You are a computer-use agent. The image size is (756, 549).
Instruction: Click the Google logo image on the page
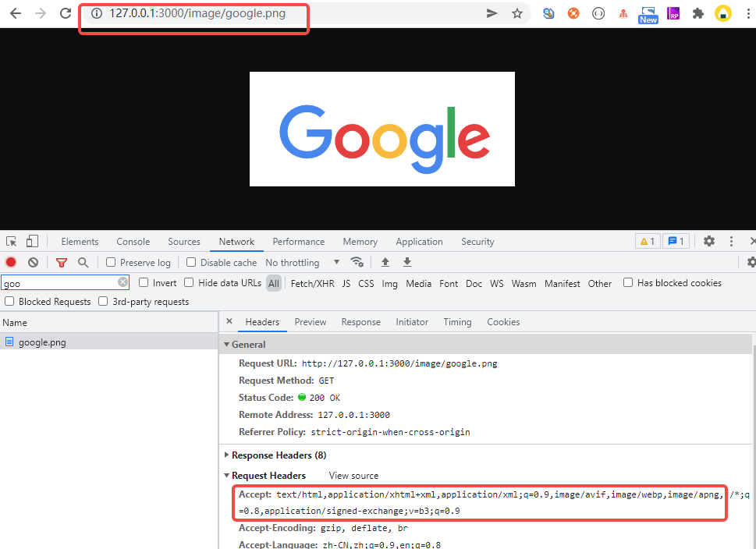point(382,129)
